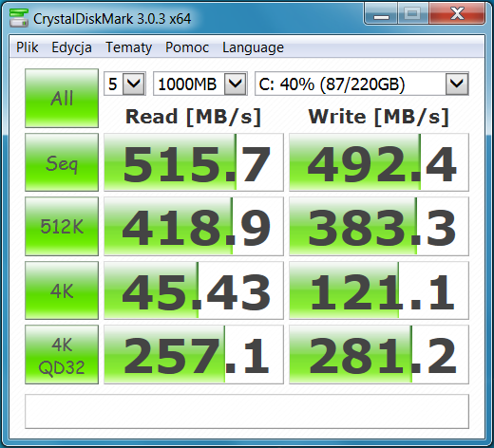Launch the 4K QD32 test
This screenshot has width=494, height=448.
pyautogui.click(x=62, y=355)
